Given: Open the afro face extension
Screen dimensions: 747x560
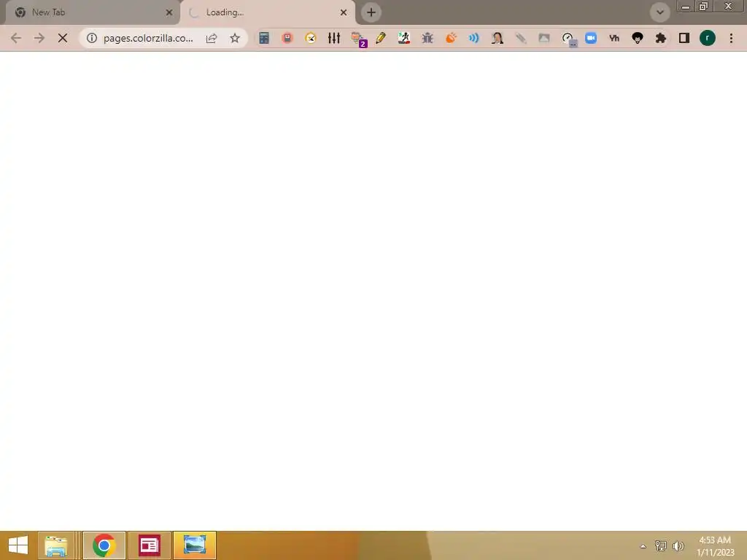Looking at the screenshot, I should point(638,38).
